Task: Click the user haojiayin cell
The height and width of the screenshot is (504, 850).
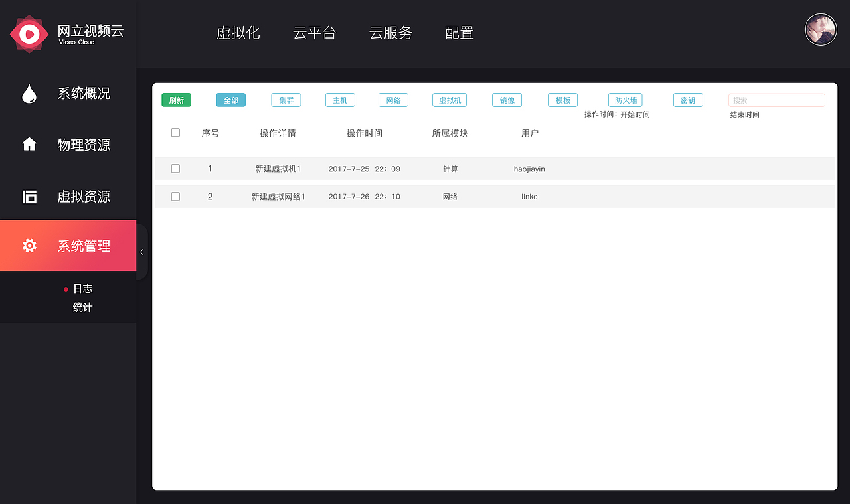Action: 529,169
